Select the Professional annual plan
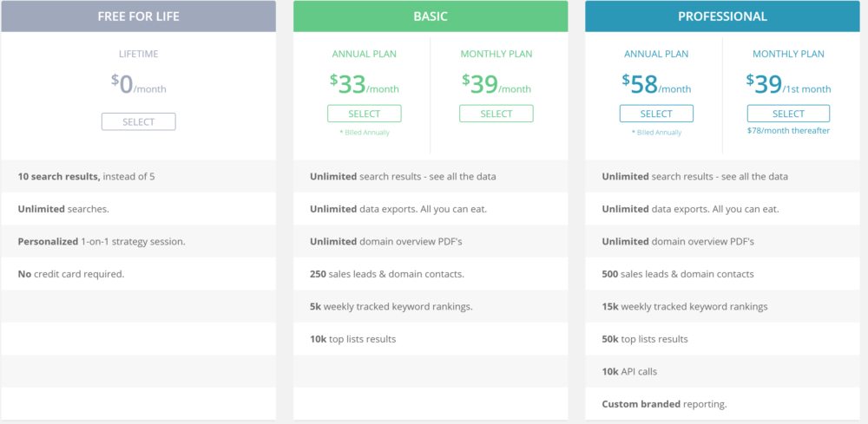The height and width of the screenshot is (424, 868). [656, 114]
